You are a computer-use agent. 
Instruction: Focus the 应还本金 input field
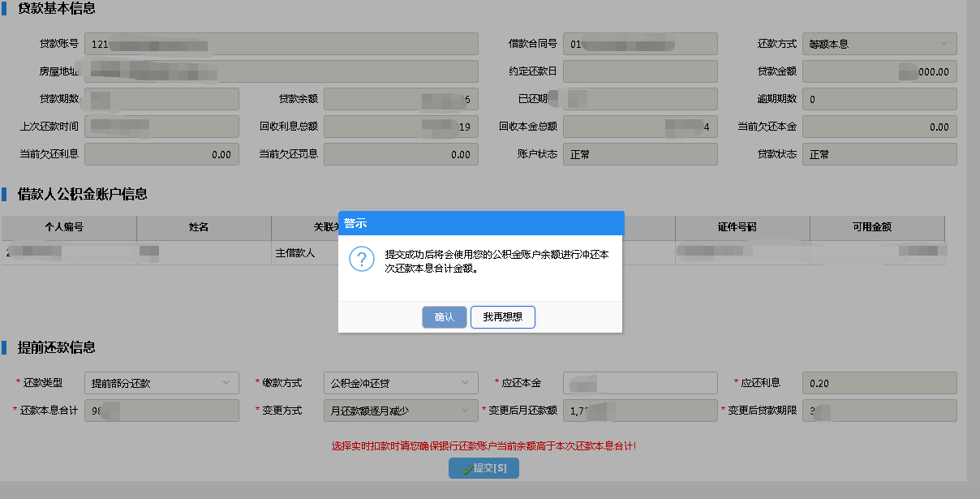(640, 383)
